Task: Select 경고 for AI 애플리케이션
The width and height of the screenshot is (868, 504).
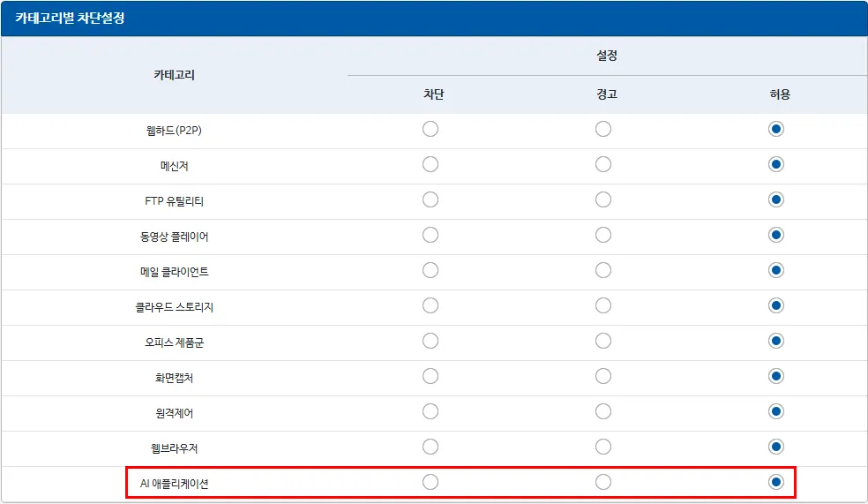Action: pos(603,482)
